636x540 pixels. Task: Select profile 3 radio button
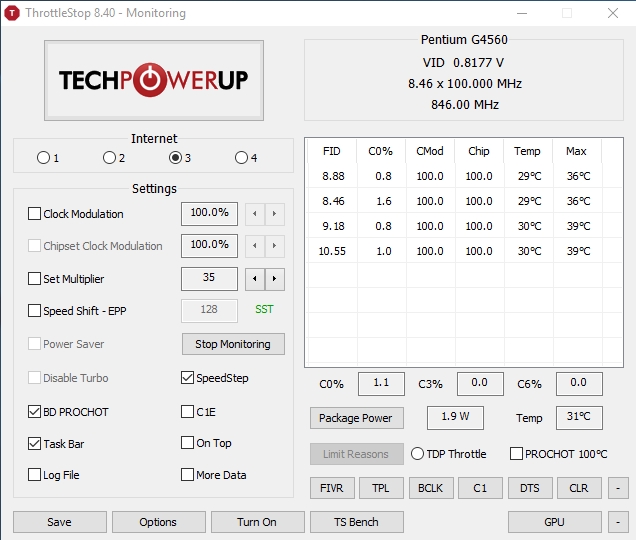(175, 157)
